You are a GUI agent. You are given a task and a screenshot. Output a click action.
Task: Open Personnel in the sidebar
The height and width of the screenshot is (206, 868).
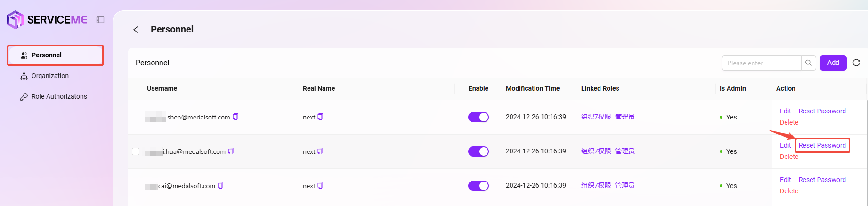tap(55, 55)
